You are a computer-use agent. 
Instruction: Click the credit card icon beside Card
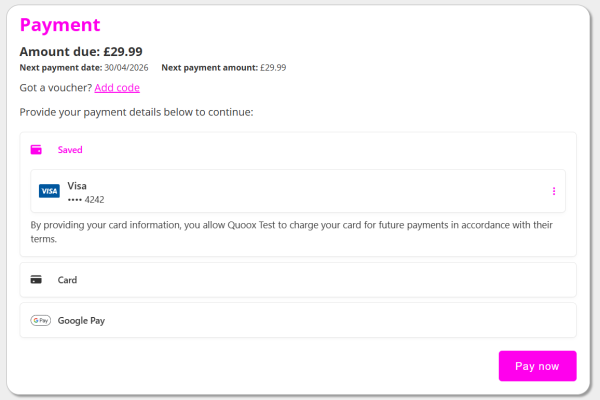coord(36,280)
